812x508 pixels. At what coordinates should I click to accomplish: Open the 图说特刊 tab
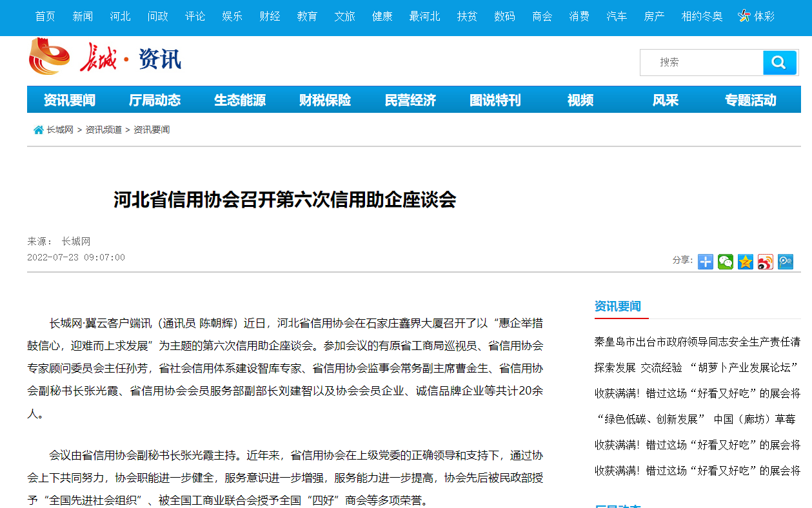point(495,100)
